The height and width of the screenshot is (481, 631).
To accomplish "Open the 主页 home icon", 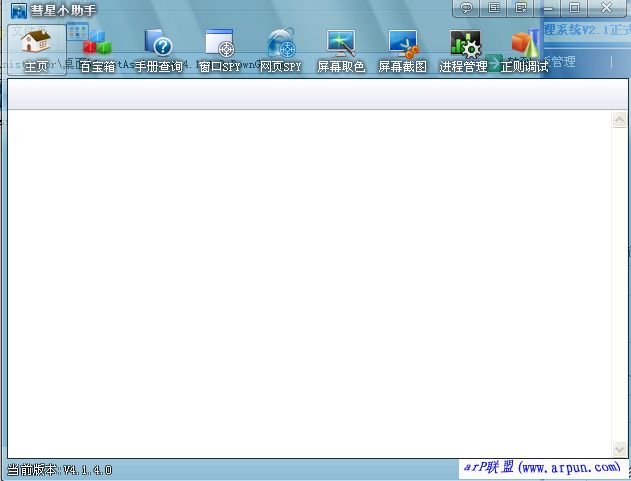I will (x=37, y=50).
